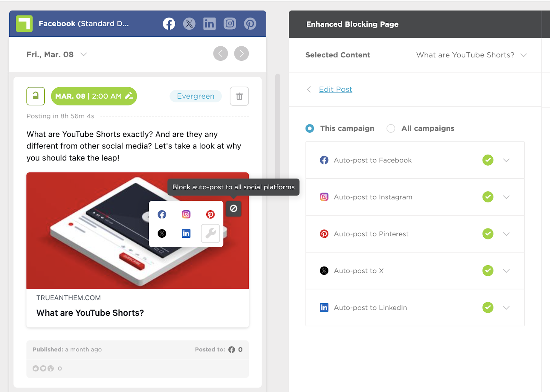550x392 pixels.
Task: Expand the Auto-post to Instagram row chevron
Action: coord(506,197)
